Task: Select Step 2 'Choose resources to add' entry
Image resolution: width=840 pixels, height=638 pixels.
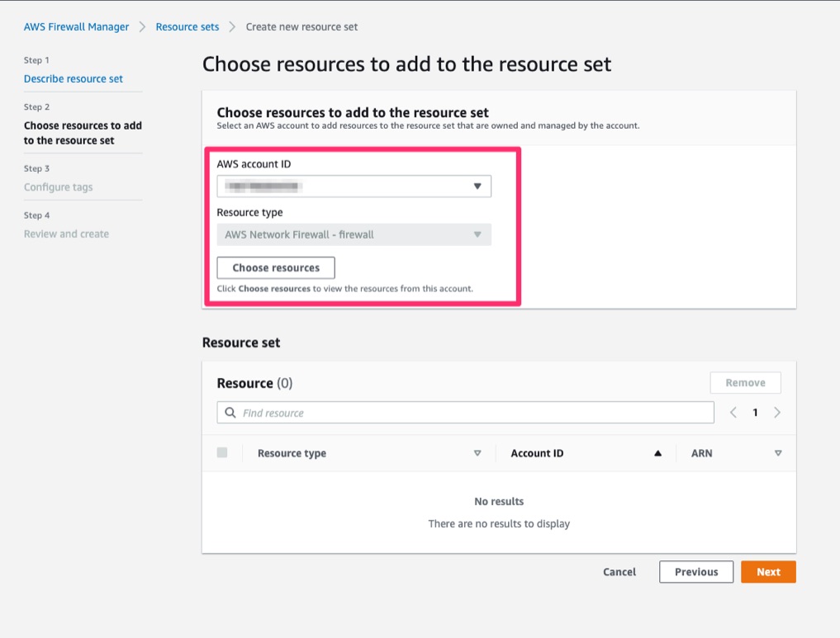Action: (x=83, y=133)
